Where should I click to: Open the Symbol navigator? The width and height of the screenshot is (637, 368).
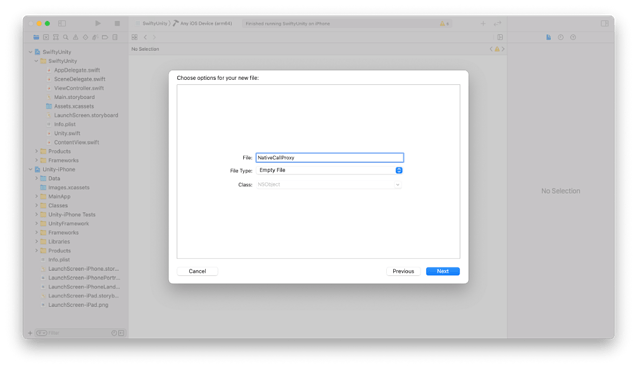click(56, 37)
